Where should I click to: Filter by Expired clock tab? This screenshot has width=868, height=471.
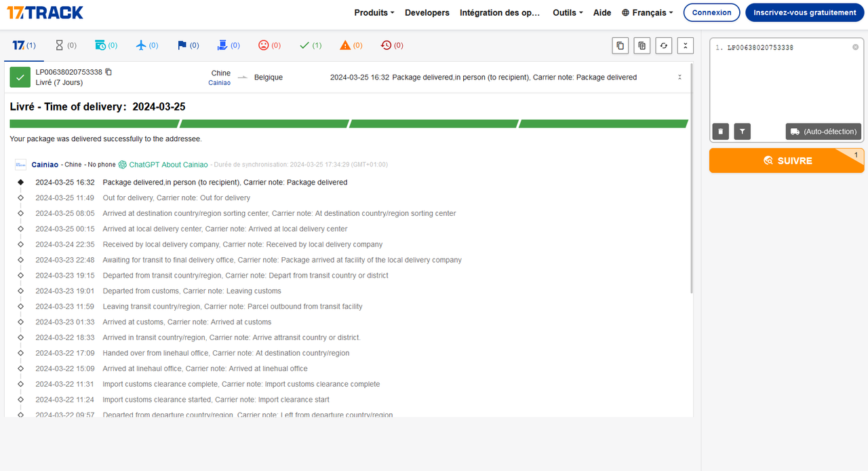(392, 45)
